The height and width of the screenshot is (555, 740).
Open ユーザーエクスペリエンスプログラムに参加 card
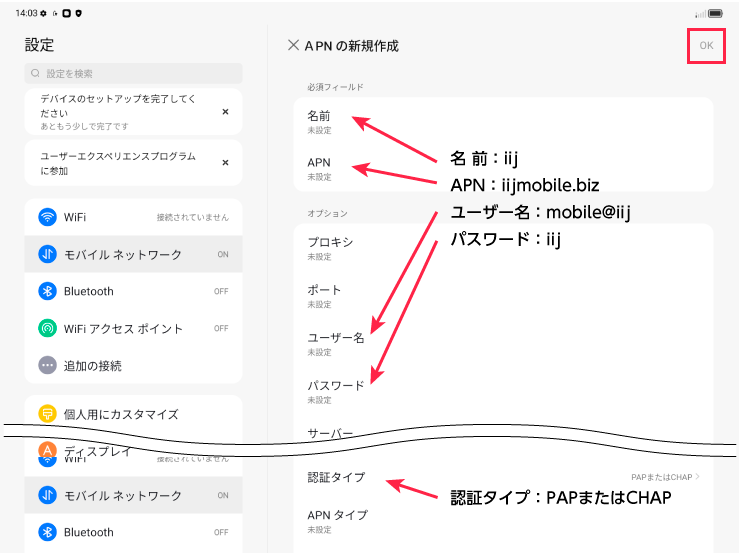[134, 163]
